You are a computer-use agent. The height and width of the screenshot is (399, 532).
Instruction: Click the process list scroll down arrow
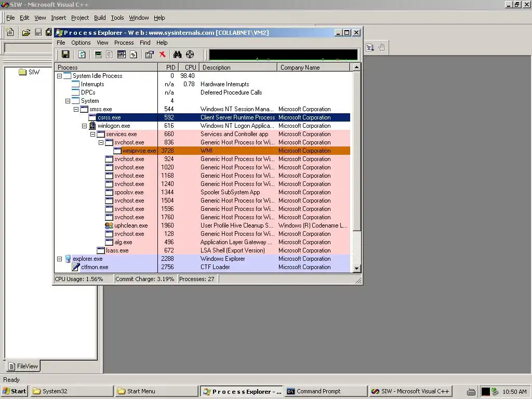click(x=356, y=269)
